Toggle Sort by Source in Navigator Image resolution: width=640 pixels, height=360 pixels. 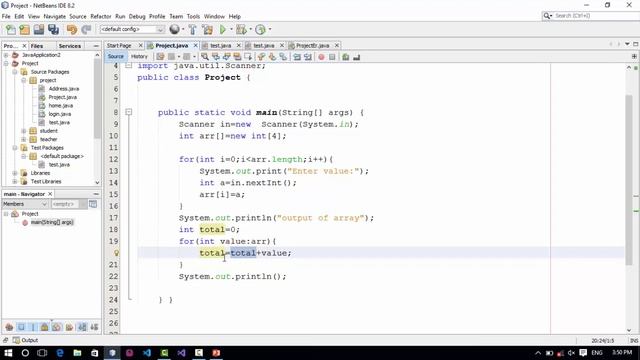click(94, 327)
